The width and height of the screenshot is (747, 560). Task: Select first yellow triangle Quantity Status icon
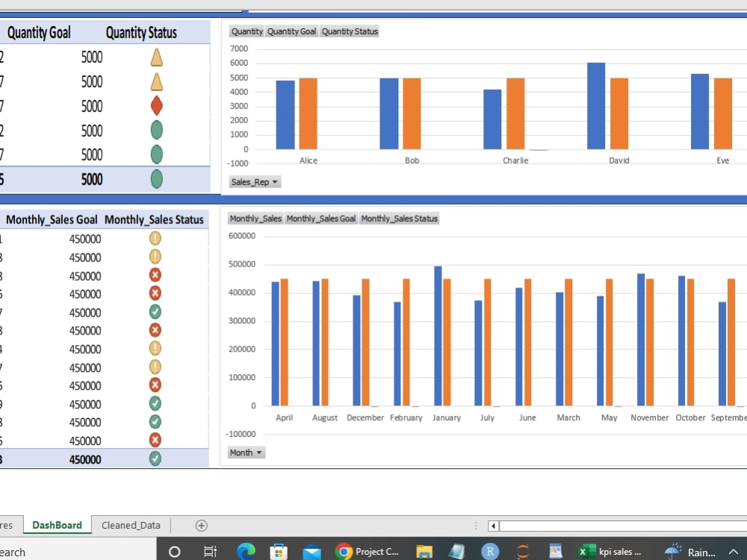tap(157, 57)
